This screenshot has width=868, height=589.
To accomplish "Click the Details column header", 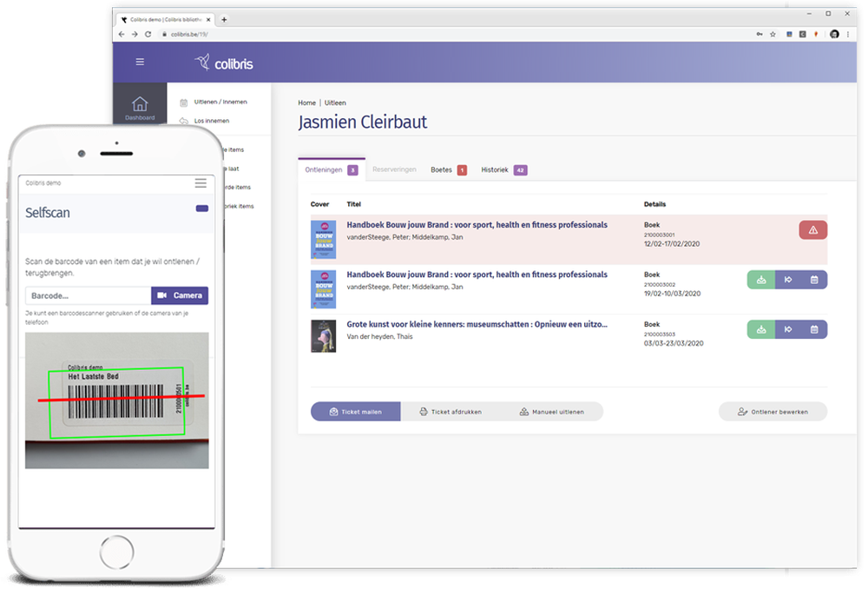I will click(654, 204).
